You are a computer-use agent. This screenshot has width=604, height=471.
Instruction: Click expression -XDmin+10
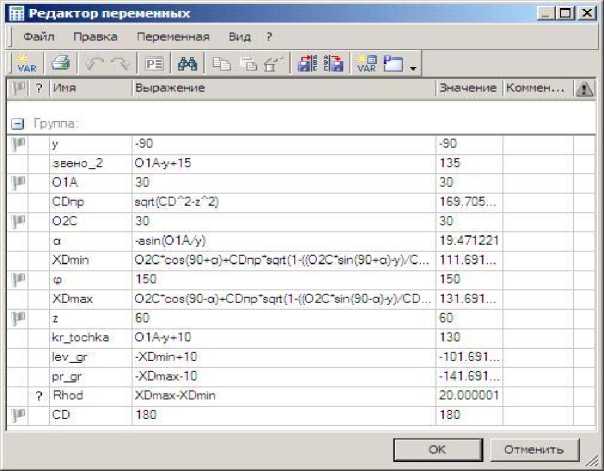click(166, 357)
